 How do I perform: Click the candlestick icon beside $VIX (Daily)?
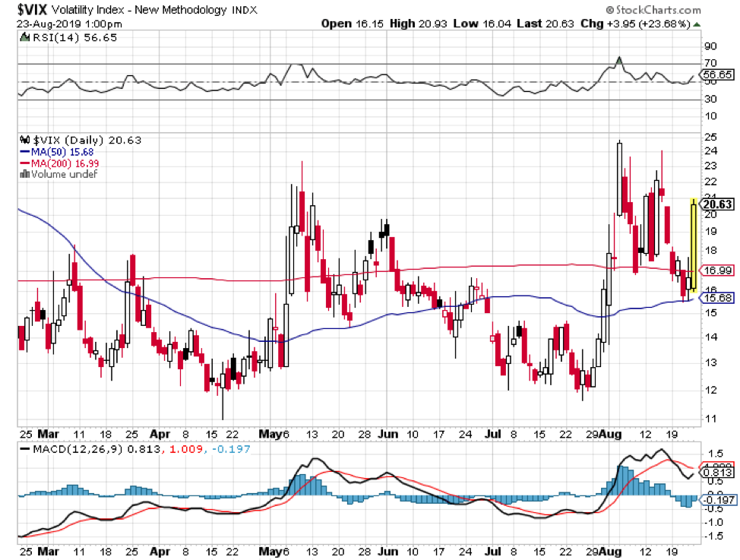click(24, 141)
